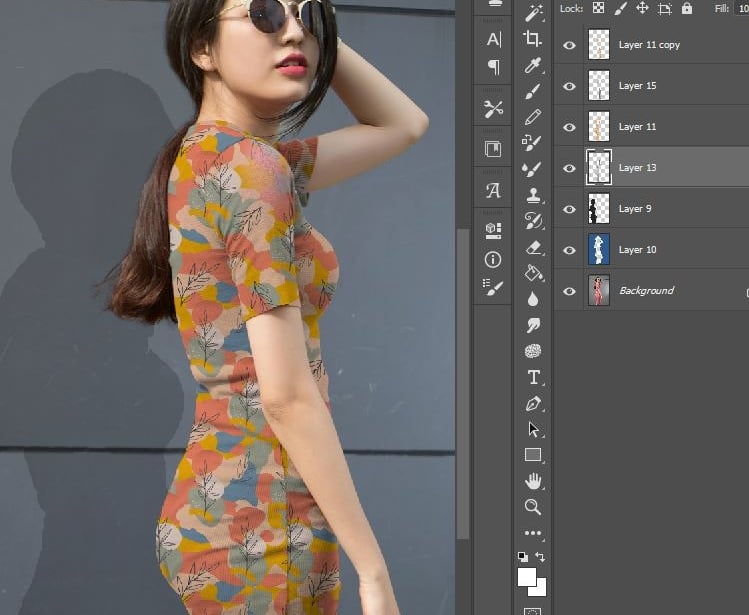Toggle prevent artboard auto-nesting lock
Screen dimensions: 749x615
click(x=664, y=8)
